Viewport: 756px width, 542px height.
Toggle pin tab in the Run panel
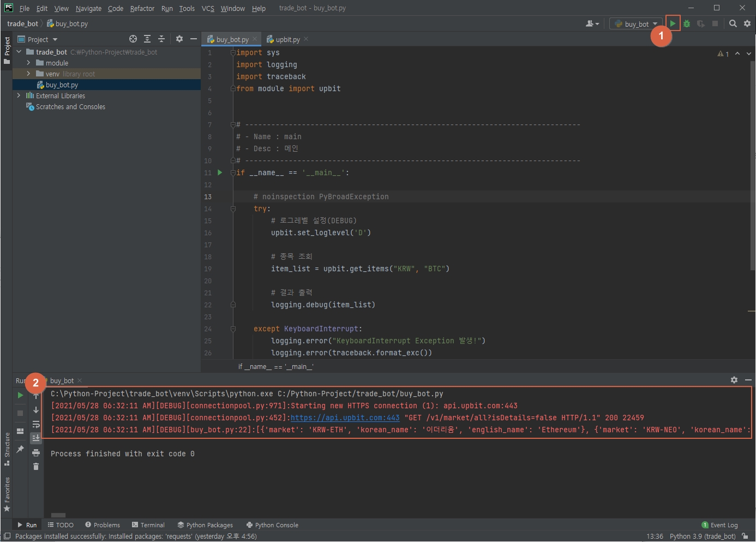click(20, 449)
